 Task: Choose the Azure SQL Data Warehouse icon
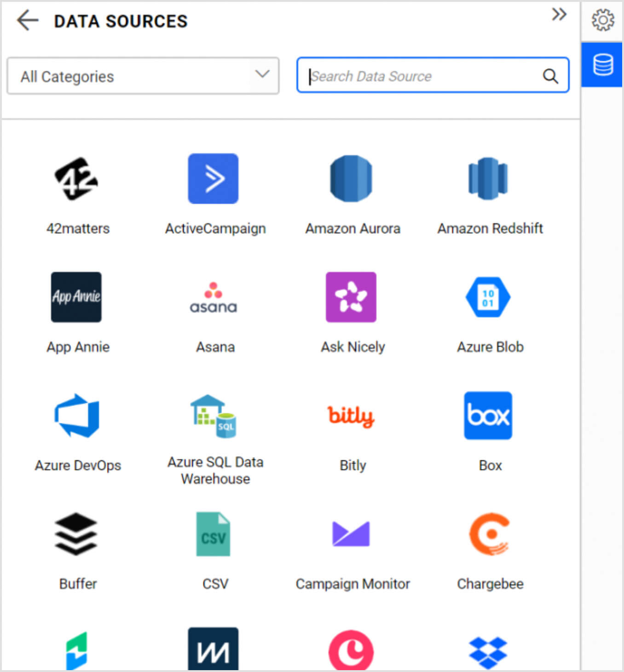214,416
